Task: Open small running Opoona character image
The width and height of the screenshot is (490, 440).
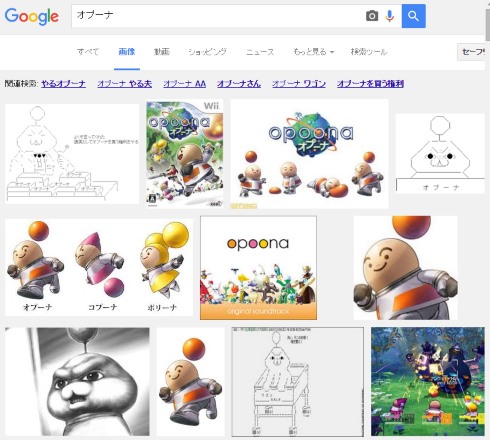Action: (191, 382)
